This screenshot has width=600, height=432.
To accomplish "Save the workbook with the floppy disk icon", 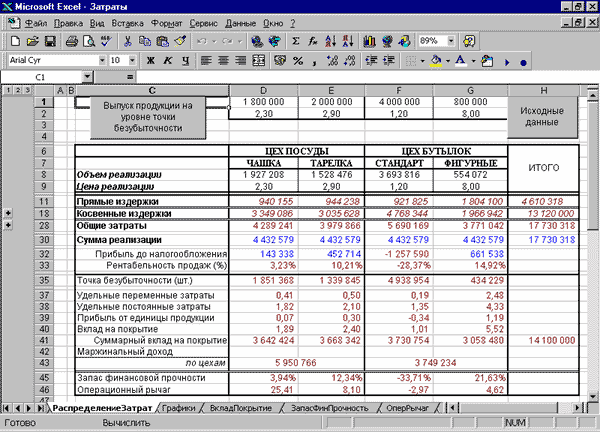I will [51, 41].
